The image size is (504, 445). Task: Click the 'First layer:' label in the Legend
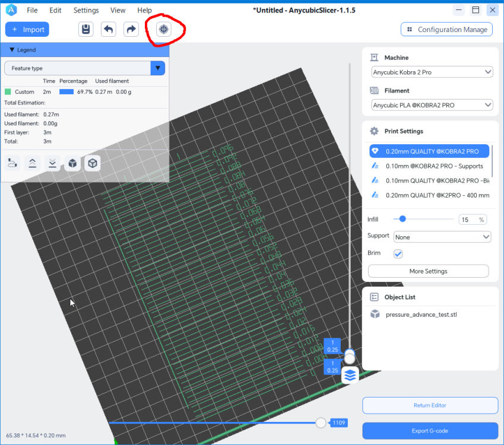[17, 132]
